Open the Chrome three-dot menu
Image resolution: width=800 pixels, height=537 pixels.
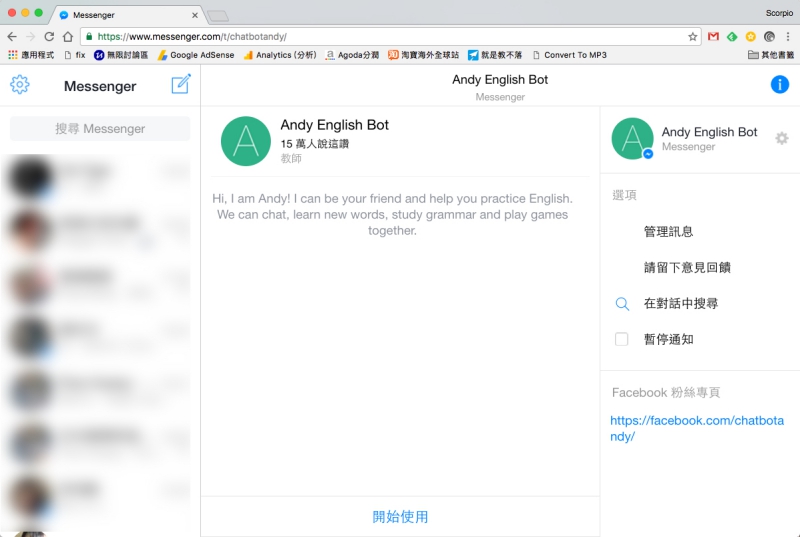tap(788, 36)
